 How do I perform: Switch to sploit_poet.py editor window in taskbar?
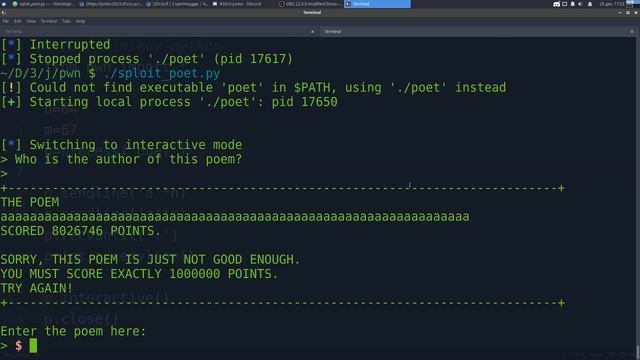pos(43,4)
